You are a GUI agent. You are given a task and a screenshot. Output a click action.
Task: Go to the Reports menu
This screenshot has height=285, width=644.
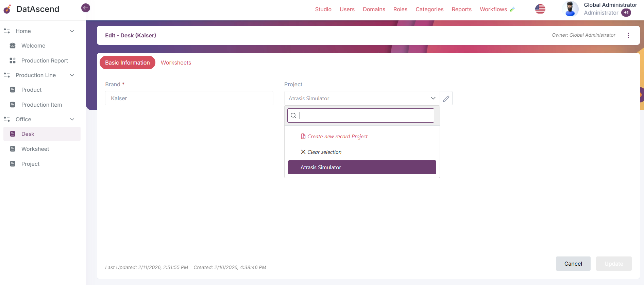point(461,9)
